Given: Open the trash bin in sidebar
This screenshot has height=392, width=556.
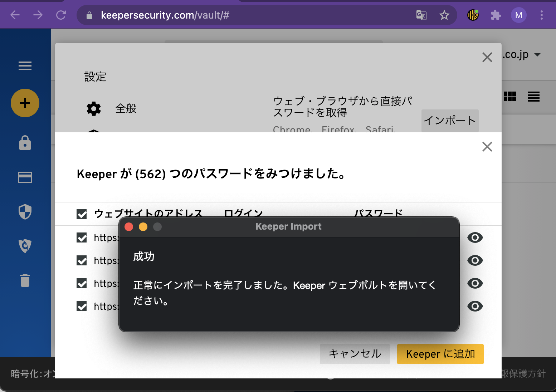Looking at the screenshot, I should pos(25,280).
